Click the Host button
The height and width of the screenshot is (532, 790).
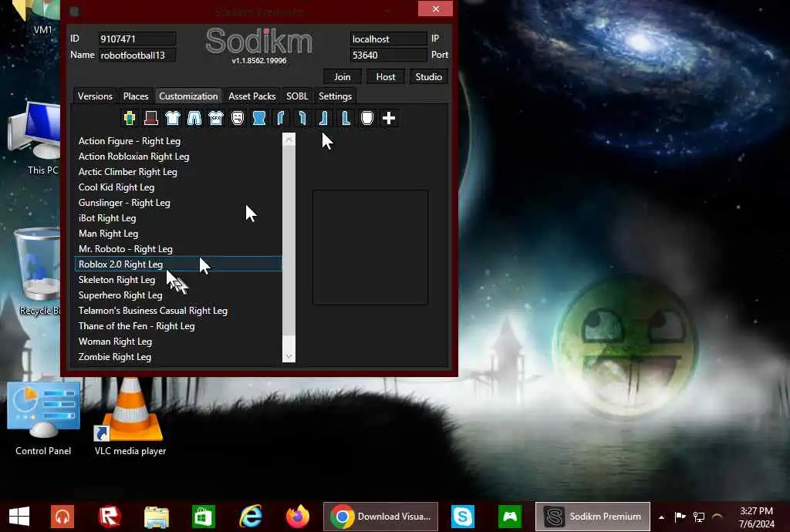tap(386, 76)
